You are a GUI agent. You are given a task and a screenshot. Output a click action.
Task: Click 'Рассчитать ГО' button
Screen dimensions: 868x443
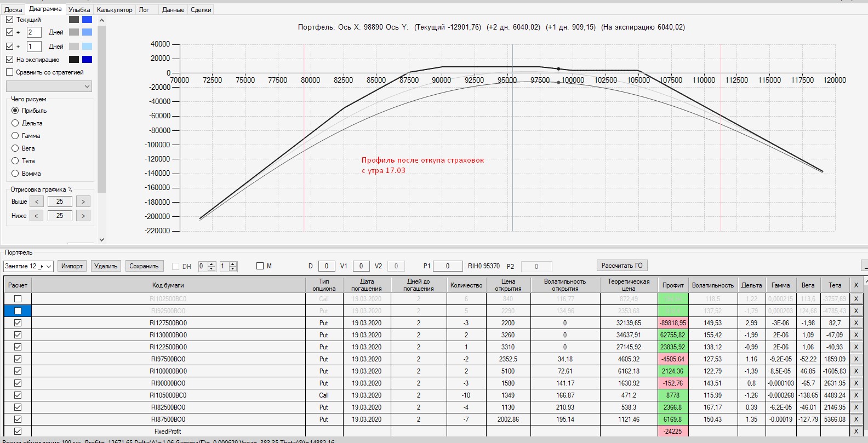tap(622, 266)
